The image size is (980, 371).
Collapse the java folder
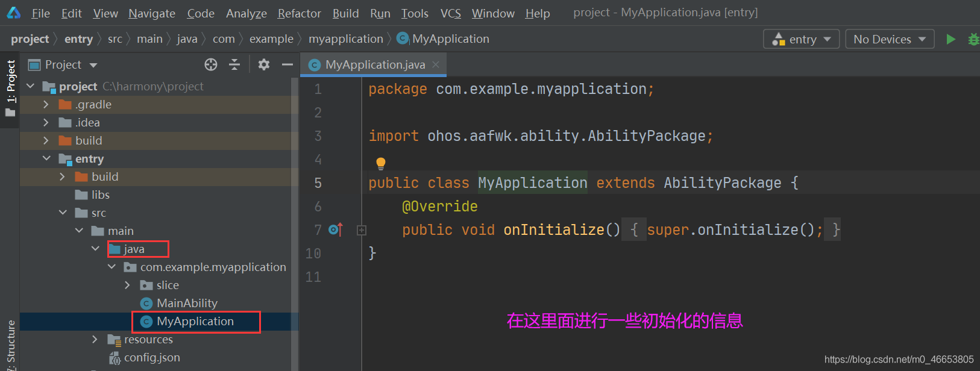(95, 249)
